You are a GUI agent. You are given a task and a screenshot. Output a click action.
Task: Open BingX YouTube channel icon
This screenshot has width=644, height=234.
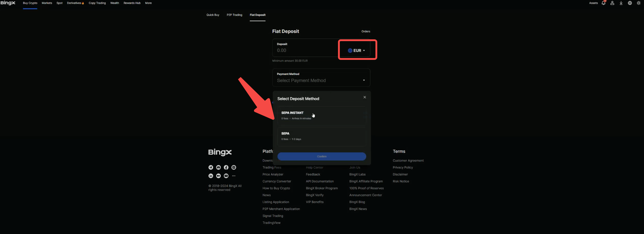point(226,176)
